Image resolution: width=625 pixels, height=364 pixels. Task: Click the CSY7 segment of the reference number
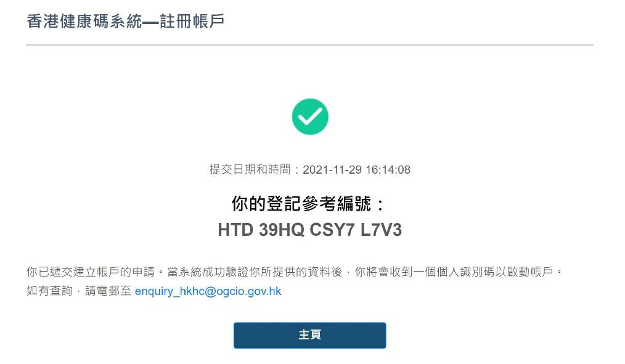332,230
